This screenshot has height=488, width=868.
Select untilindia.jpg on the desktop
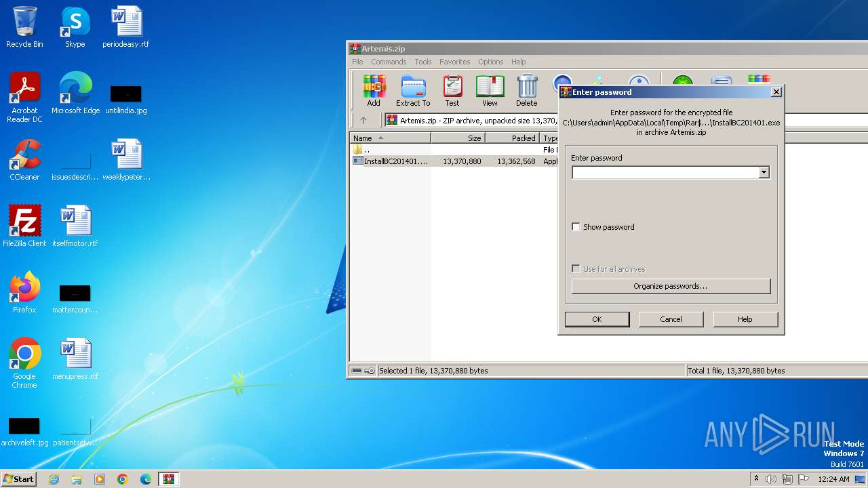[x=126, y=98]
